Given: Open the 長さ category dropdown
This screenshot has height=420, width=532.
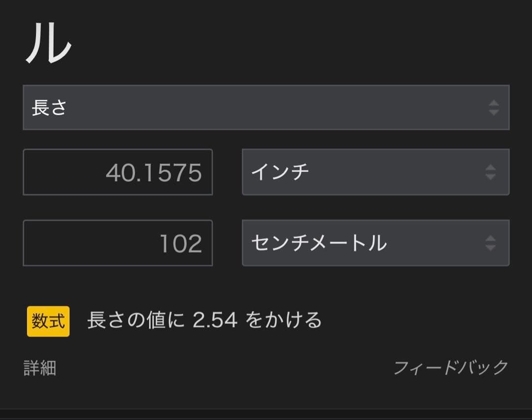Looking at the screenshot, I should tap(266, 107).
